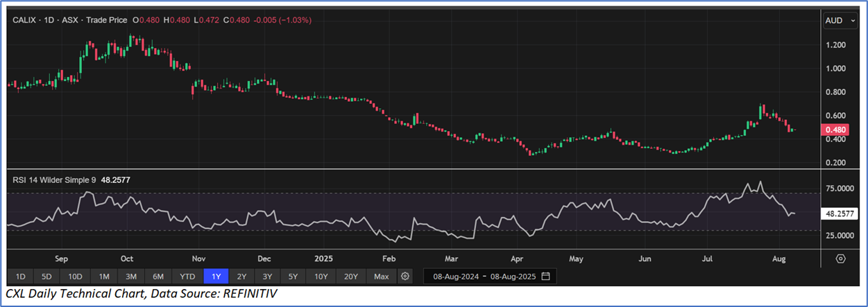868x307 pixels.
Task: Open the RSI 14 Wilder indicator label
Action: [56, 180]
